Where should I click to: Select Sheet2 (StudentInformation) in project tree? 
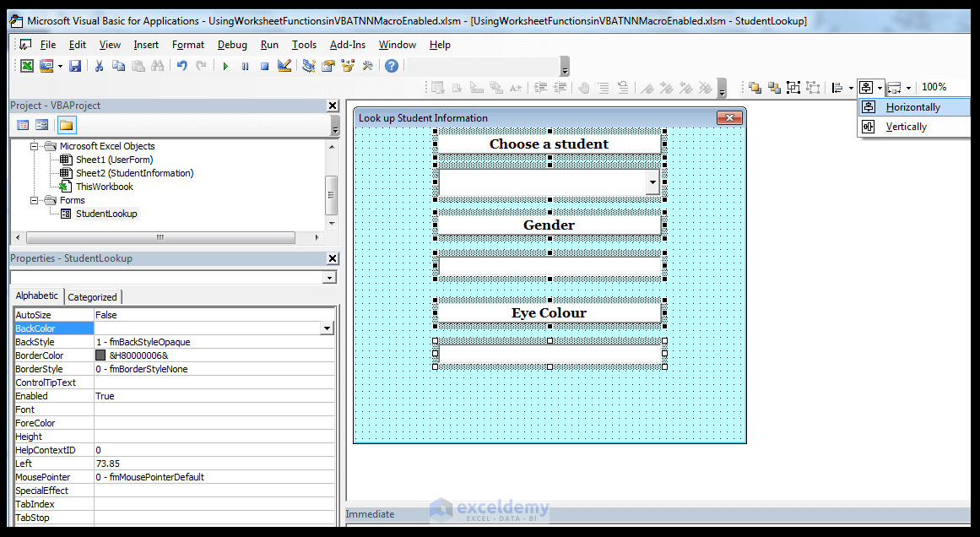pos(134,173)
